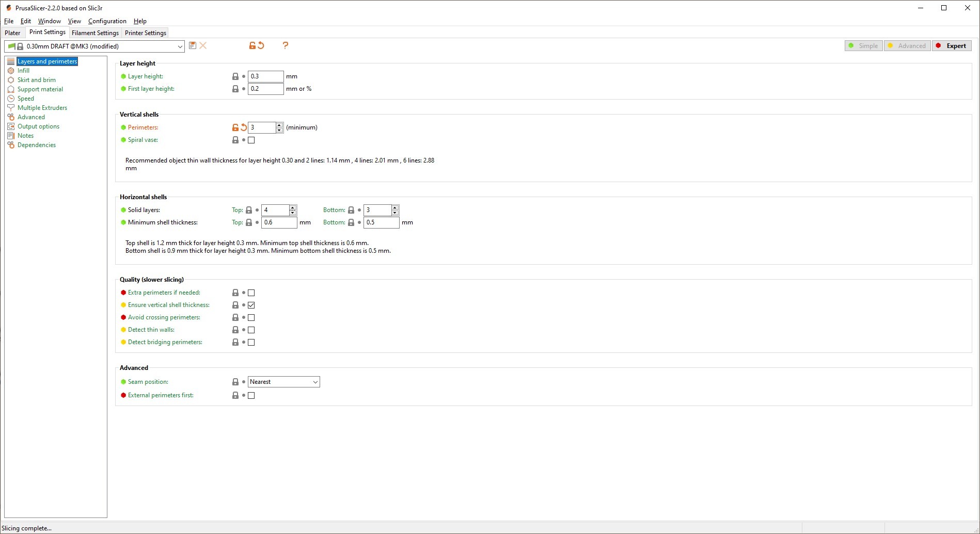The height and width of the screenshot is (534, 980).
Task: Click the lock icon for Bottom solid layers
Action: click(x=351, y=210)
